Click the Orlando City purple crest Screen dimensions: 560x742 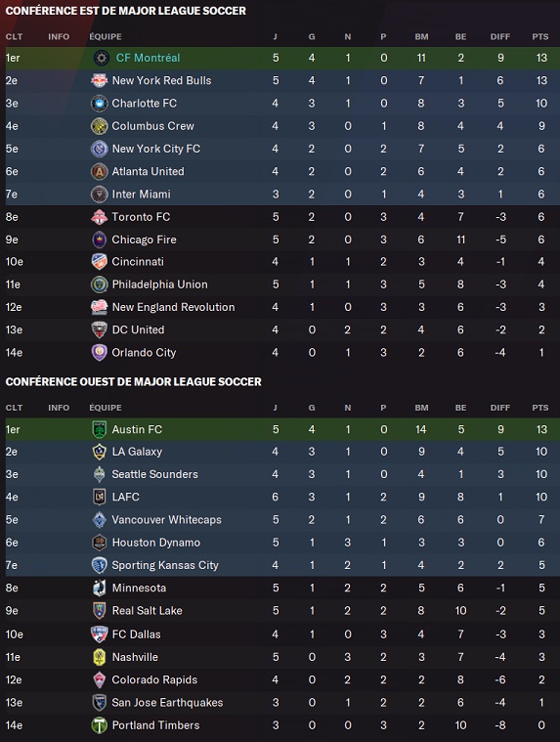100,353
